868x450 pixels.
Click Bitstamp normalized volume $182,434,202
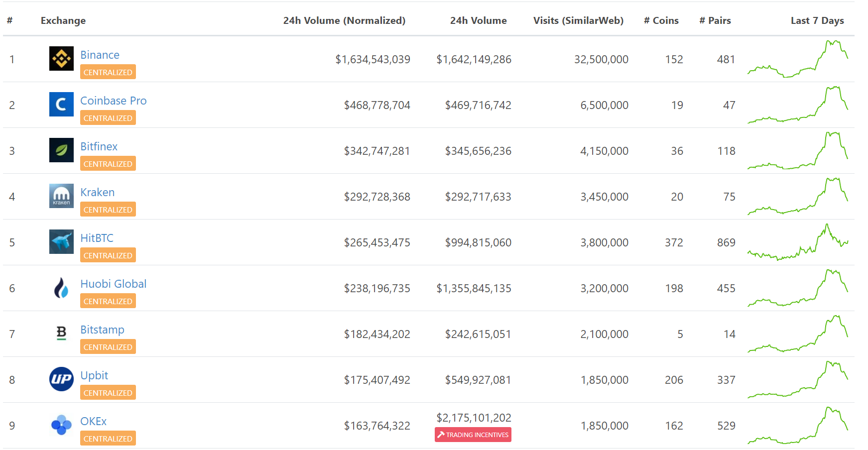click(377, 334)
